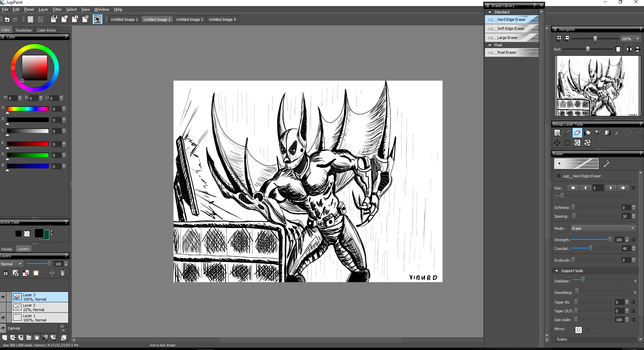Viewport: 644px width, 350px height.
Task: Toggle the layer selection mask icon
Action: 36,273
